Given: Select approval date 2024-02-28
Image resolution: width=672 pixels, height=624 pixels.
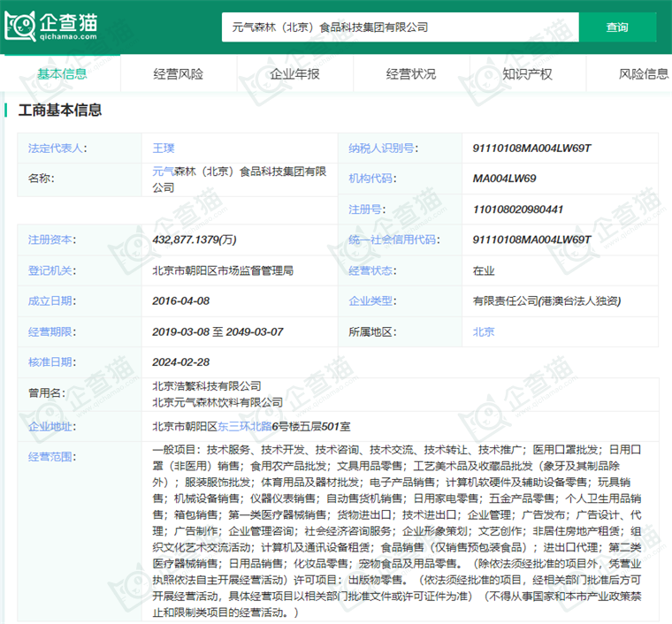Looking at the screenshot, I should [x=181, y=362].
